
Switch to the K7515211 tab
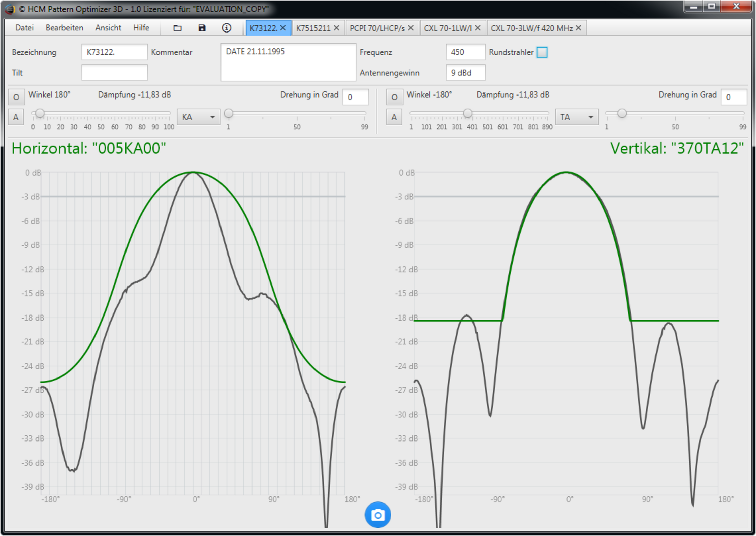[x=313, y=28]
